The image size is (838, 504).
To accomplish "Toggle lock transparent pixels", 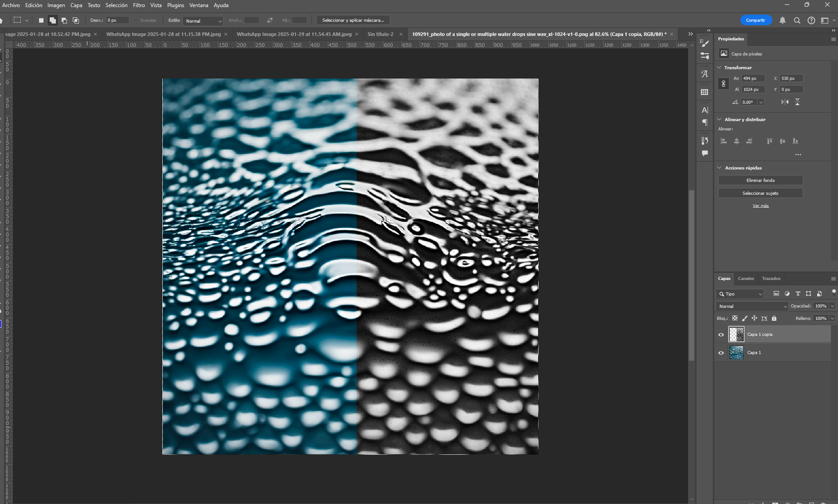I will click(x=735, y=318).
